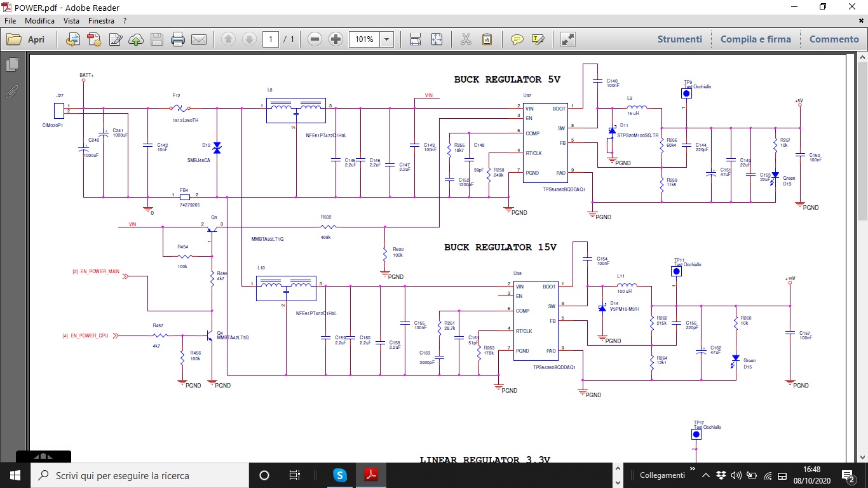Image resolution: width=868 pixels, height=488 pixels.
Task: Click the BUCK REGULATOR 5V heading
Action: [x=507, y=80]
